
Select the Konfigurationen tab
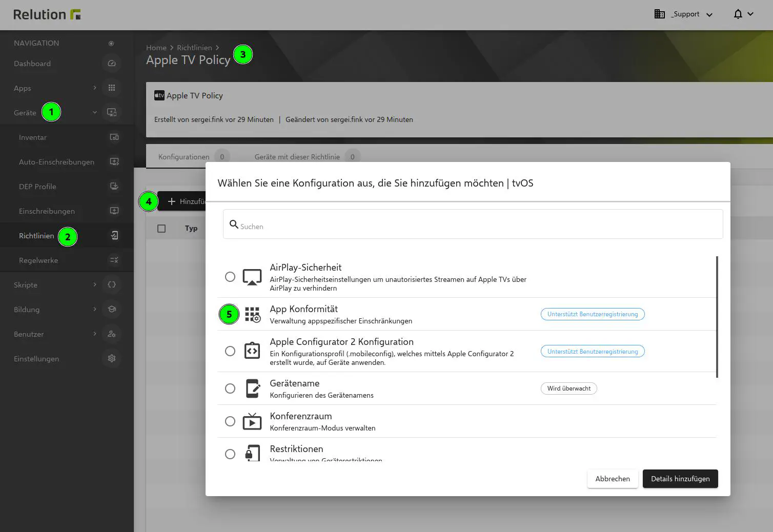point(184,156)
